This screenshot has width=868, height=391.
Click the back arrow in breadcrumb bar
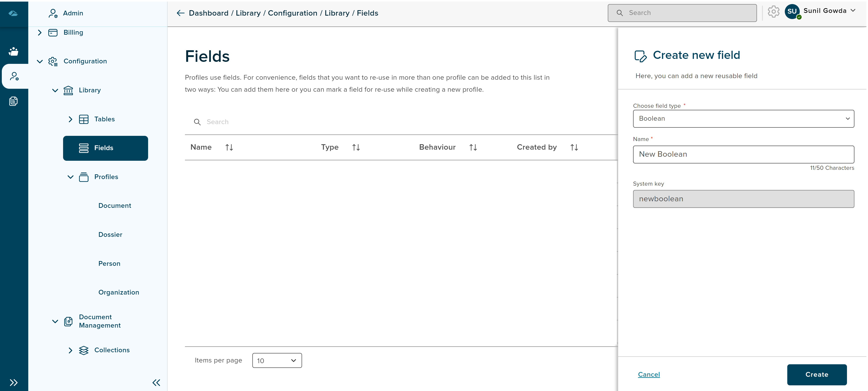click(180, 13)
